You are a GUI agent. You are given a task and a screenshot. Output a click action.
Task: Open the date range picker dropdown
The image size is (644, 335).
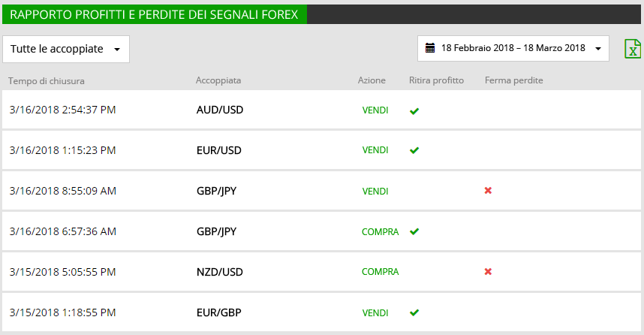[513, 49]
